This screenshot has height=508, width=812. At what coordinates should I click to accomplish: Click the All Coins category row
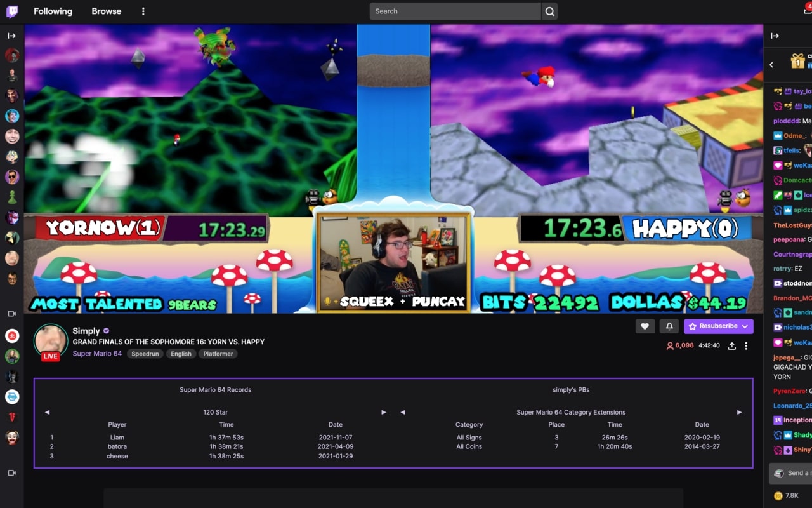click(469, 446)
